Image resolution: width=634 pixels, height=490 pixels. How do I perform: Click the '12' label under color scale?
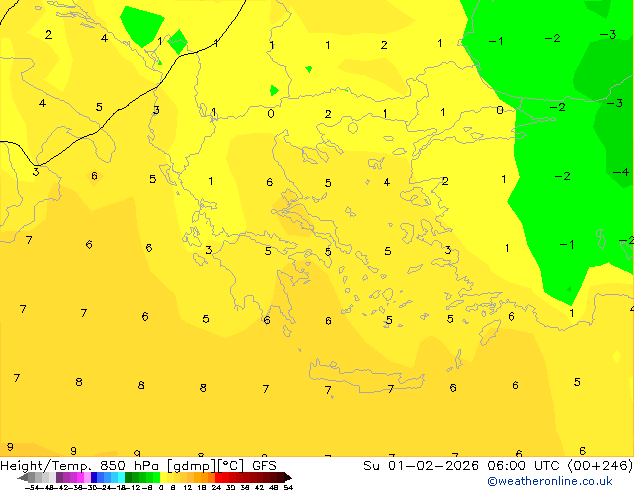[188, 487]
